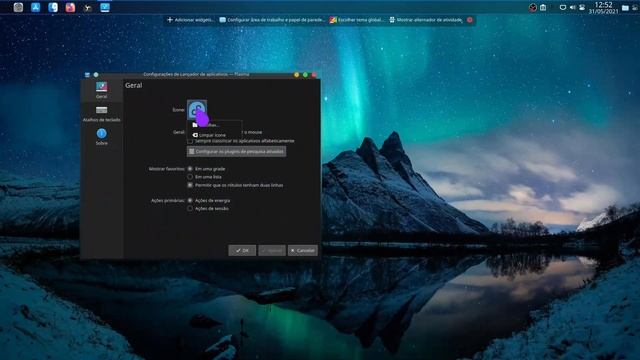Click the launcher icon chooser button
The width and height of the screenshot is (640, 360).
coord(197,109)
